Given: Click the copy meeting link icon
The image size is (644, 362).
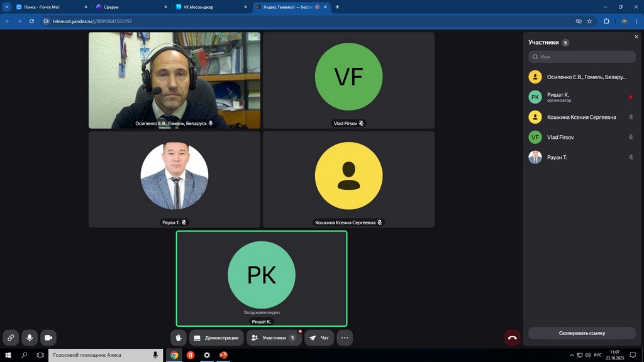Looking at the screenshot, I should coord(11,337).
